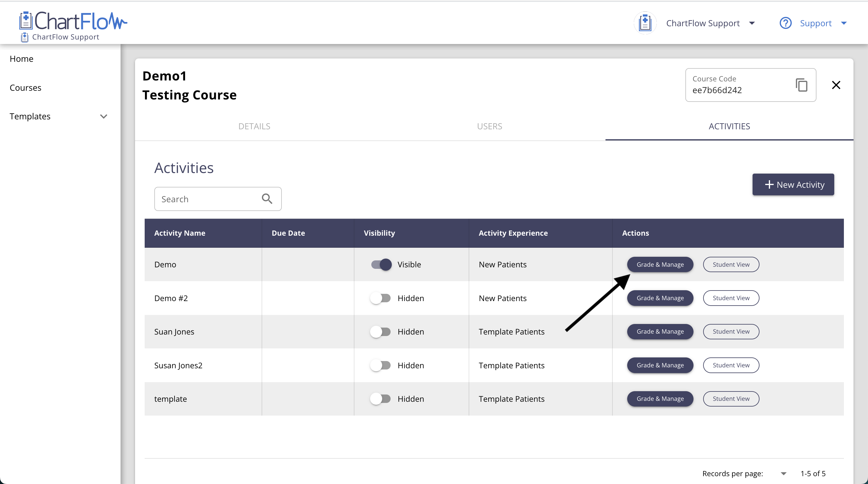Click the ChartFlow Support profile avatar
The image size is (868, 484).
click(x=645, y=23)
